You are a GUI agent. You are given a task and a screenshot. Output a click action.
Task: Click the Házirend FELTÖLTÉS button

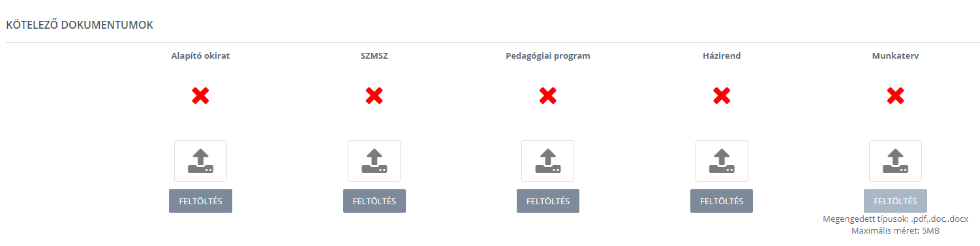tap(722, 201)
